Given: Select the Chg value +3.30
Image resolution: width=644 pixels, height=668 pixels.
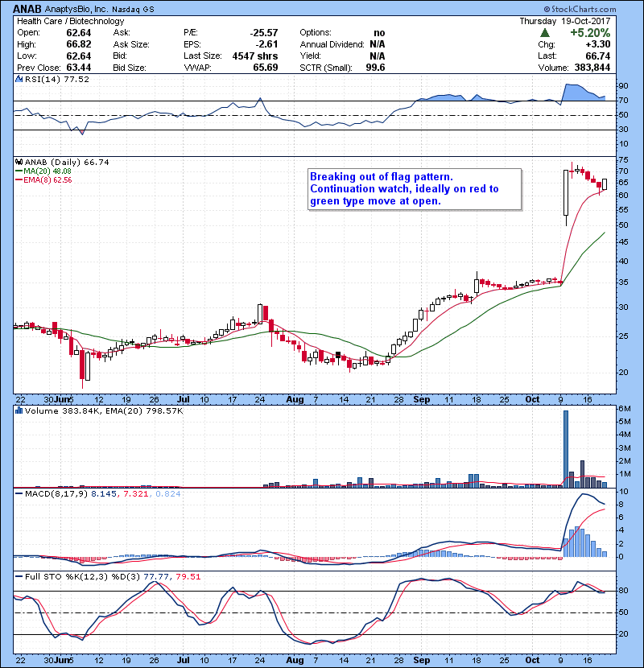Looking at the screenshot, I should pos(597,44).
